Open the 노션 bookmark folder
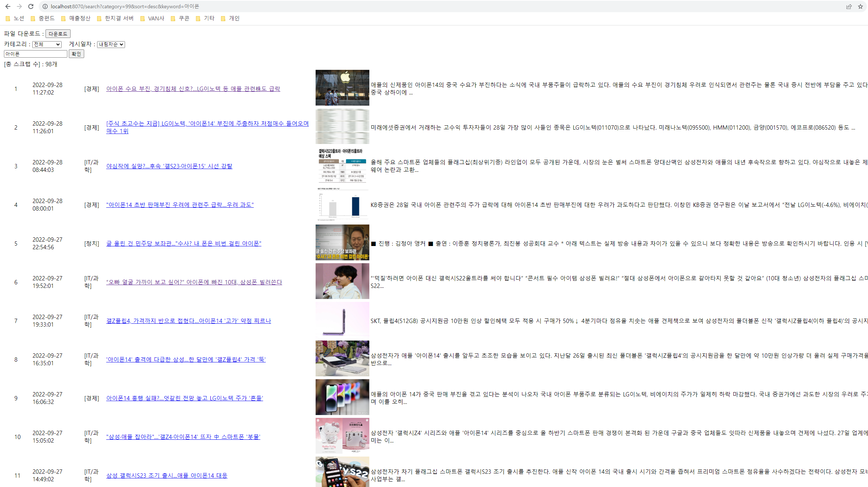Viewport: 868px width, 487px height. tap(15, 18)
